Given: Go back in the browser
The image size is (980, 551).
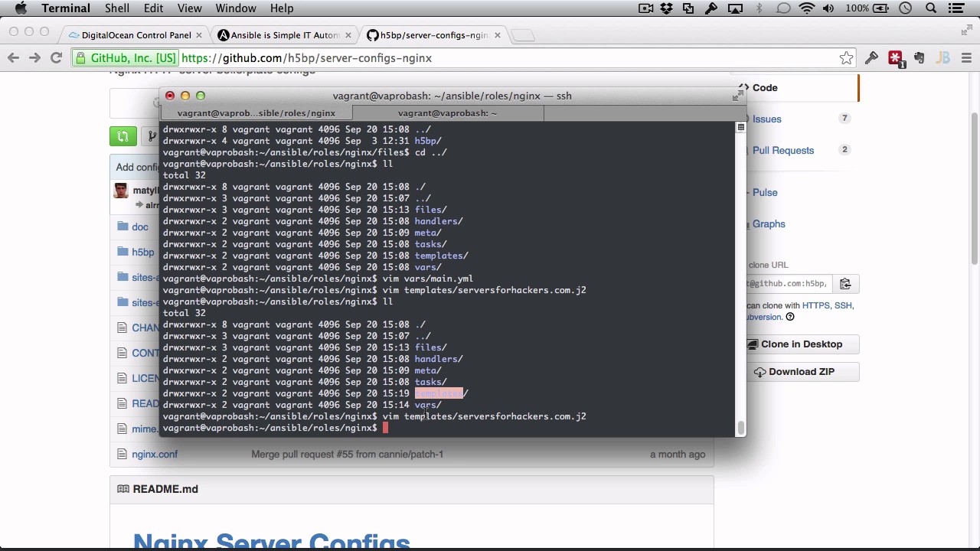Looking at the screenshot, I should 13,58.
